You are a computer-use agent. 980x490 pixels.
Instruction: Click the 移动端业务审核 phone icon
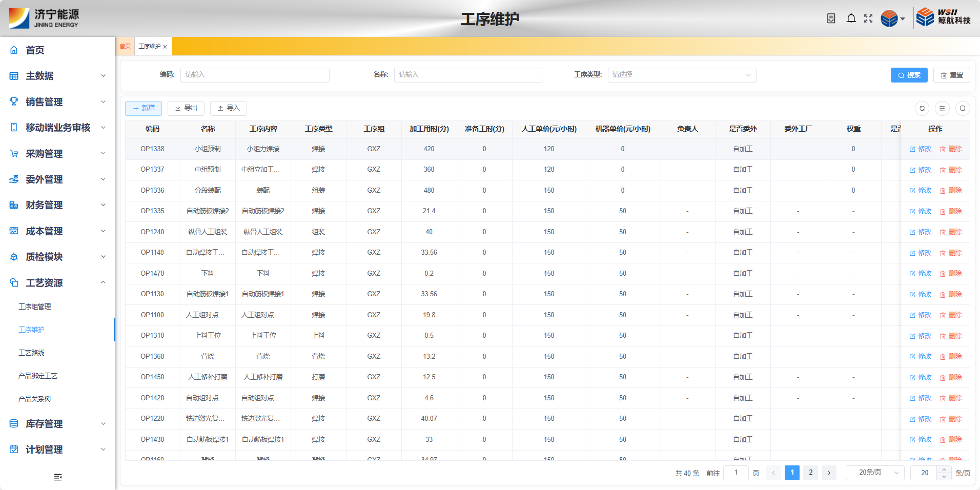(14, 127)
